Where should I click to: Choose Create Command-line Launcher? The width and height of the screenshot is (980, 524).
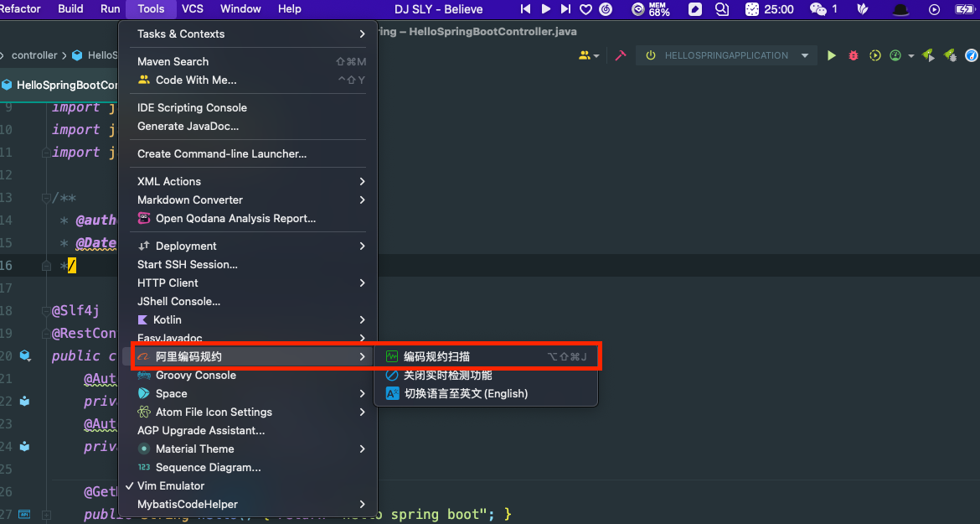[249, 153]
